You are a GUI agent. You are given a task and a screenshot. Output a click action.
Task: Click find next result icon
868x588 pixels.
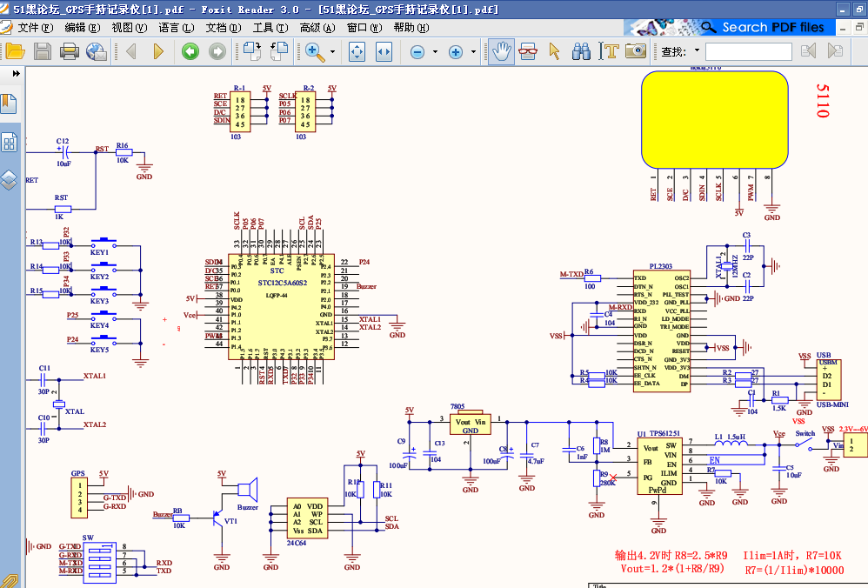[835, 51]
